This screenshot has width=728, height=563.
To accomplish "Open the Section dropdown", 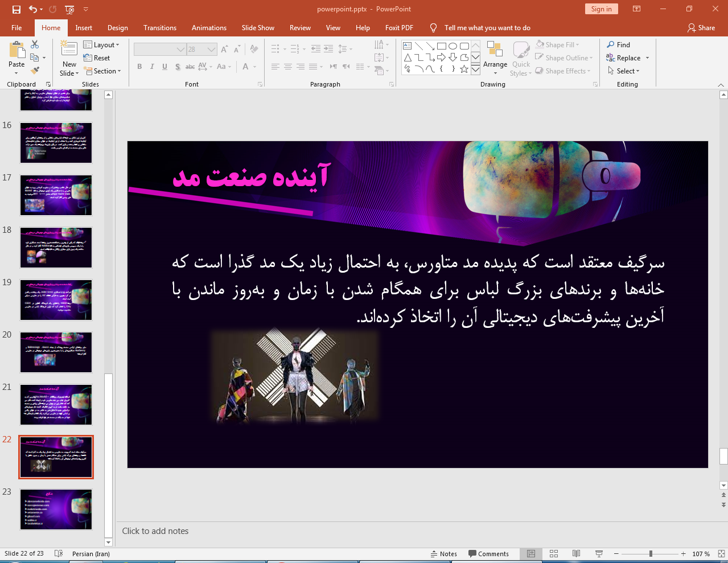I will (x=102, y=71).
